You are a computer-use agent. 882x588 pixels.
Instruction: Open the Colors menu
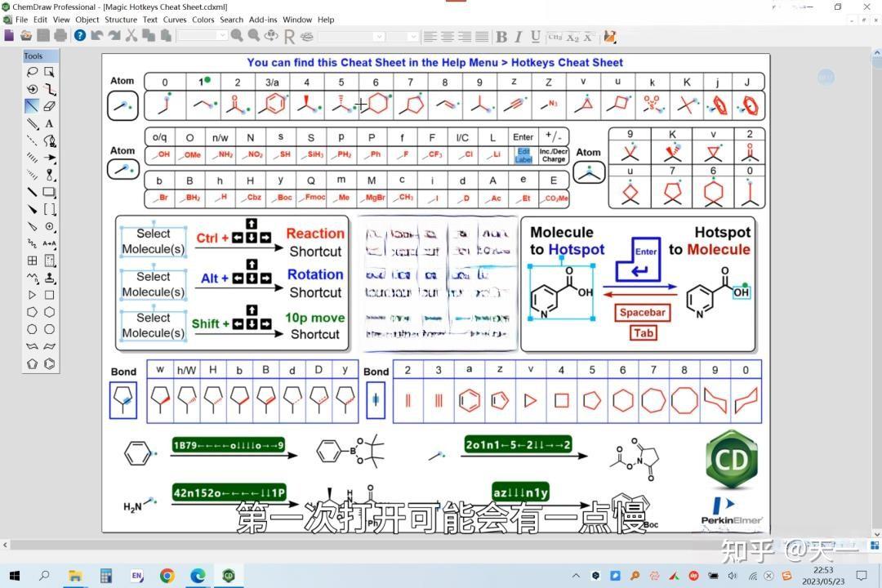pyautogui.click(x=204, y=20)
